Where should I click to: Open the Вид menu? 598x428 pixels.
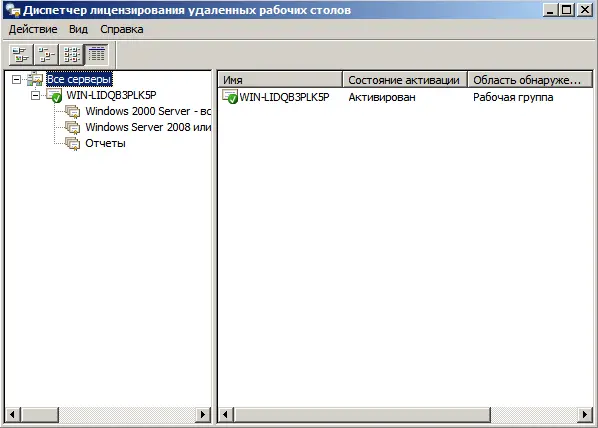(78, 29)
